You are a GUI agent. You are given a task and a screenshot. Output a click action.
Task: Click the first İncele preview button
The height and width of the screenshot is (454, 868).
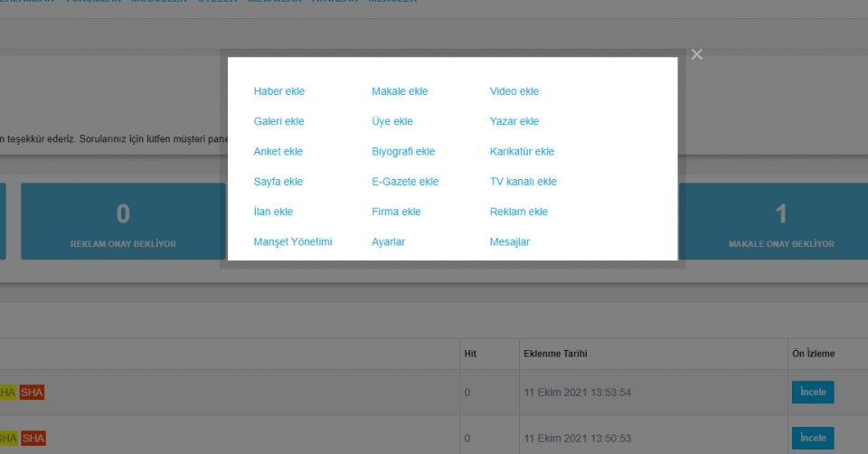coord(812,393)
